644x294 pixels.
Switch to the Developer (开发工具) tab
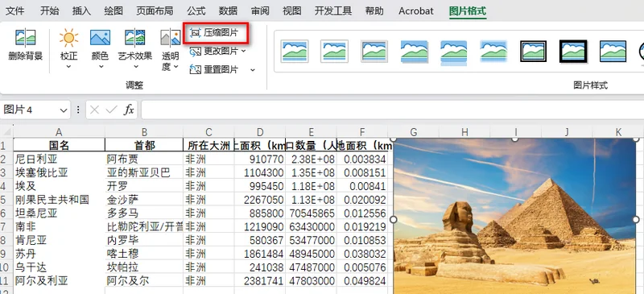pyautogui.click(x=333, y=11)
